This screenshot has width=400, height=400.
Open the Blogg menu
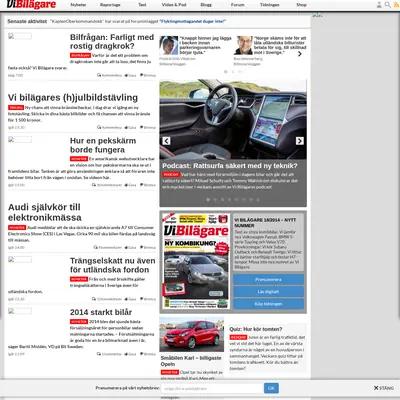click(x=206, y=5)
